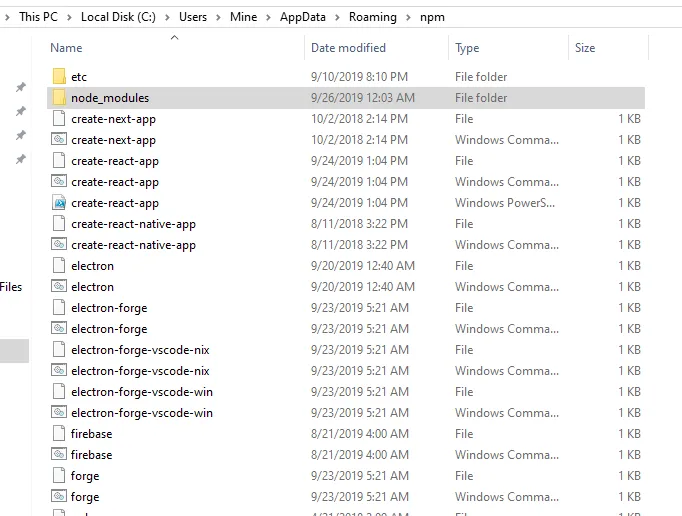
Task: Click the second pin icon in navigation pane
Action: click(21, 111)
